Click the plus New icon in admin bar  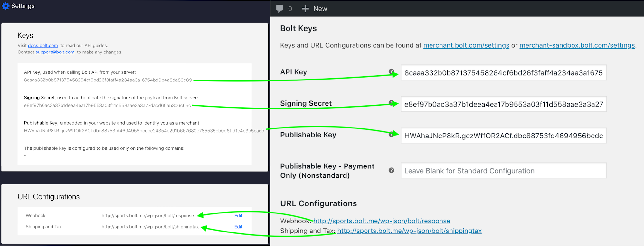click(305, 9)
